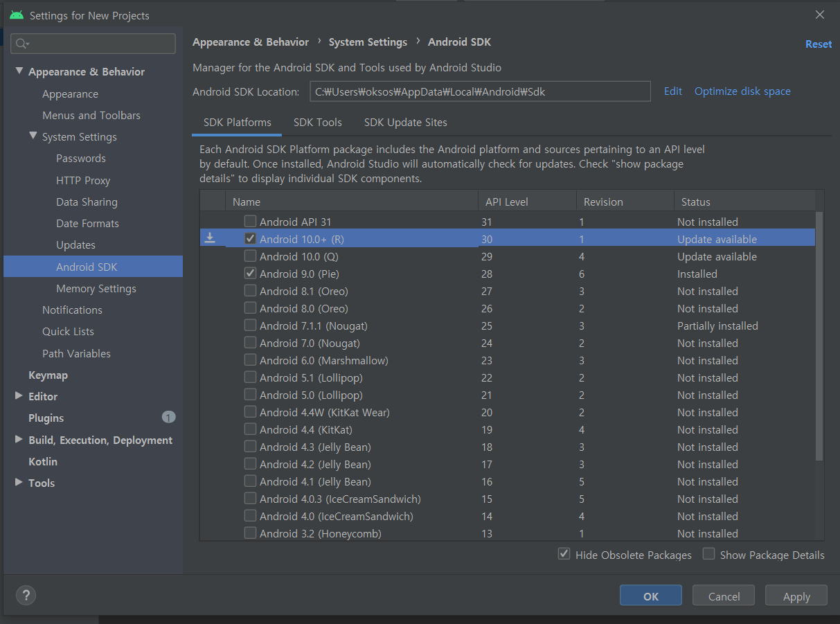
Task: Open Memory Settings page
Action: [96, 288]
